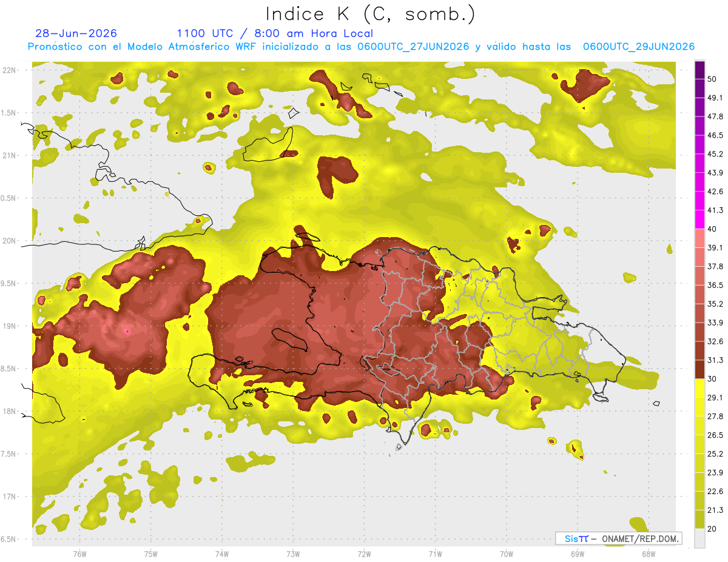Screen dimensions: 728x562
Task: Click the '1.5N' latitude label
Action: click(9, 113)
